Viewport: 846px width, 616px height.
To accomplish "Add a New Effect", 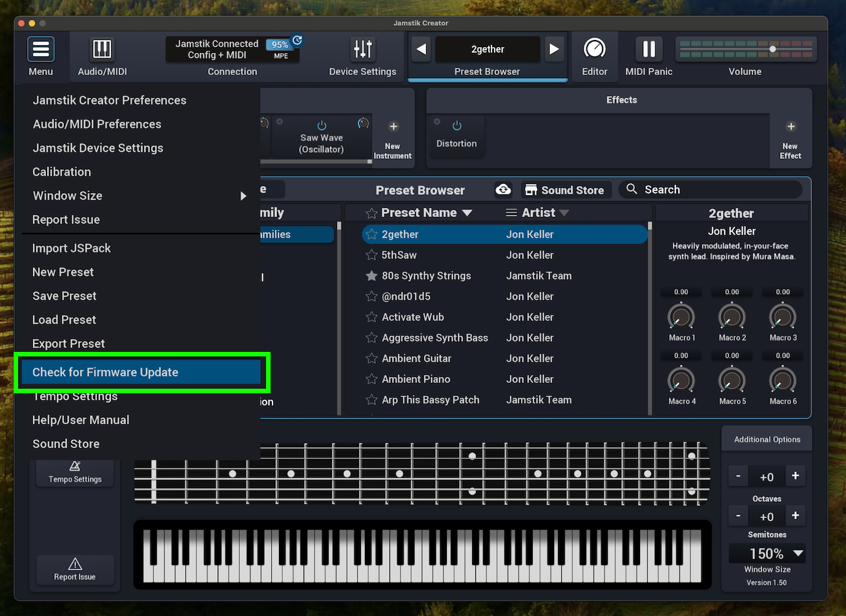I will tap(790, 141).
